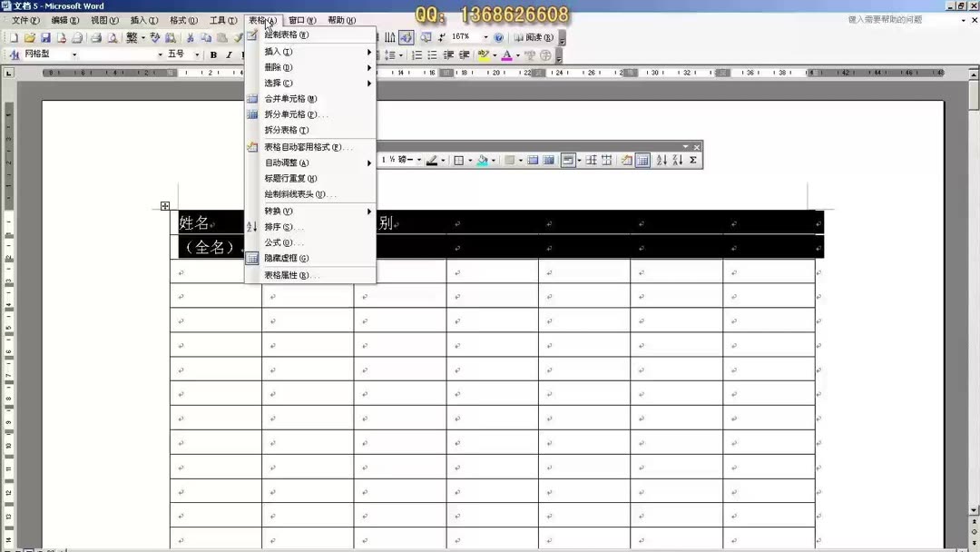Insert AutoSum with the Σ icon
Screen dimensions: 980x552
(x=691, y=160)
